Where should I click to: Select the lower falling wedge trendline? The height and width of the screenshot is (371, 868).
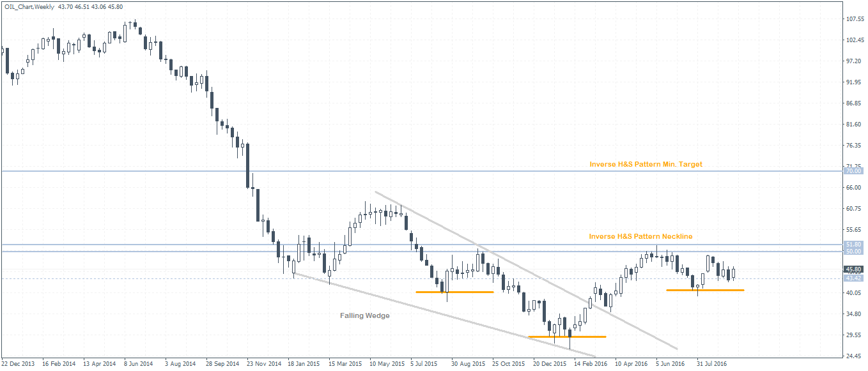point(444,315)
